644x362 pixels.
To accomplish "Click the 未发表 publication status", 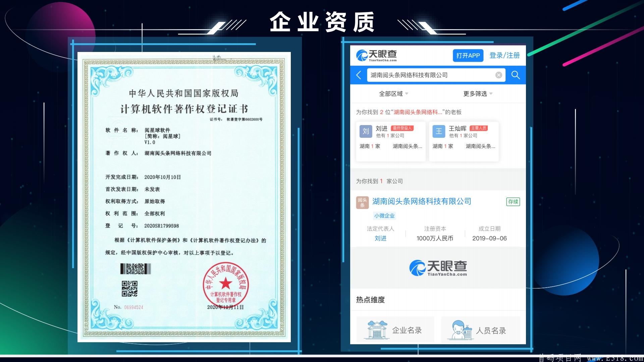I will coord(152,189).
